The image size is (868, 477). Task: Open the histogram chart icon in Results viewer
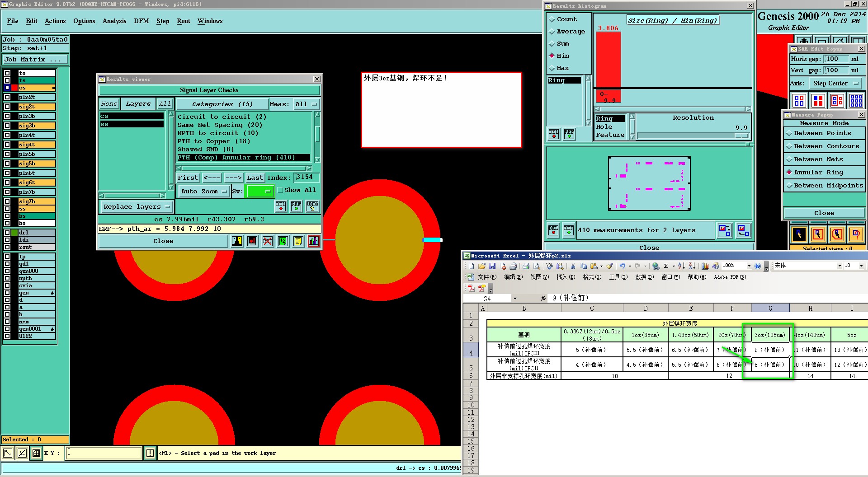(x=313, y=241)
